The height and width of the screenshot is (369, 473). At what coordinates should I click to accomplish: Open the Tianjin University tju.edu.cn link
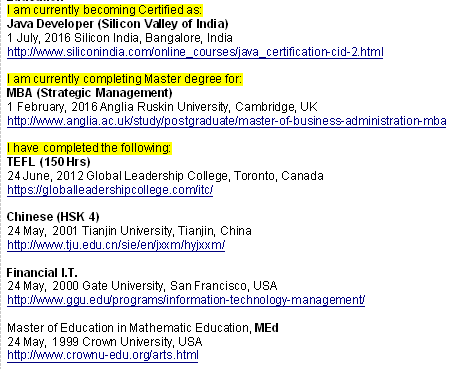[116, 245]
